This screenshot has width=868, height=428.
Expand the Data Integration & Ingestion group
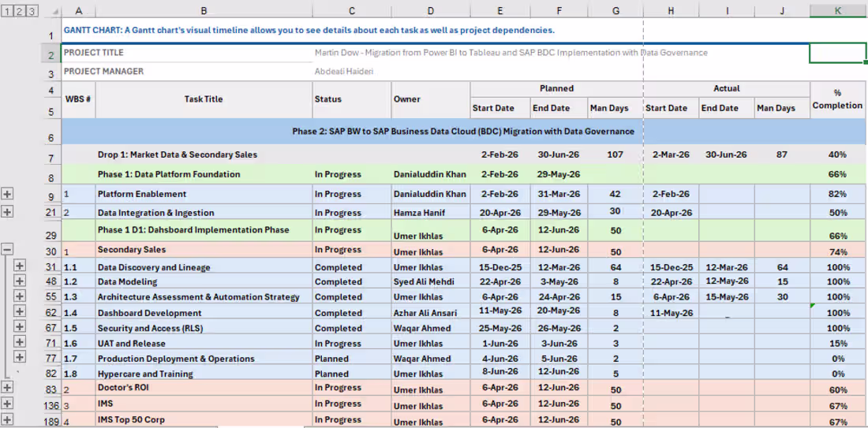7,212
